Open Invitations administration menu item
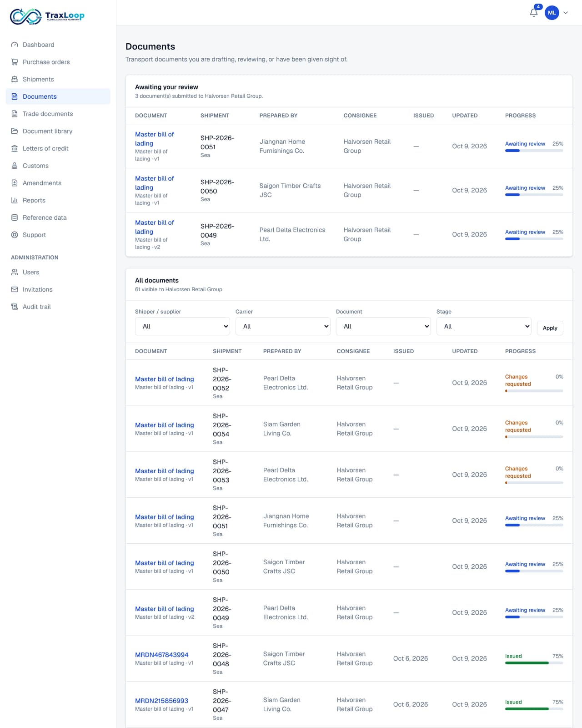Viewport: 582px width, 728px height. (58, 289)
